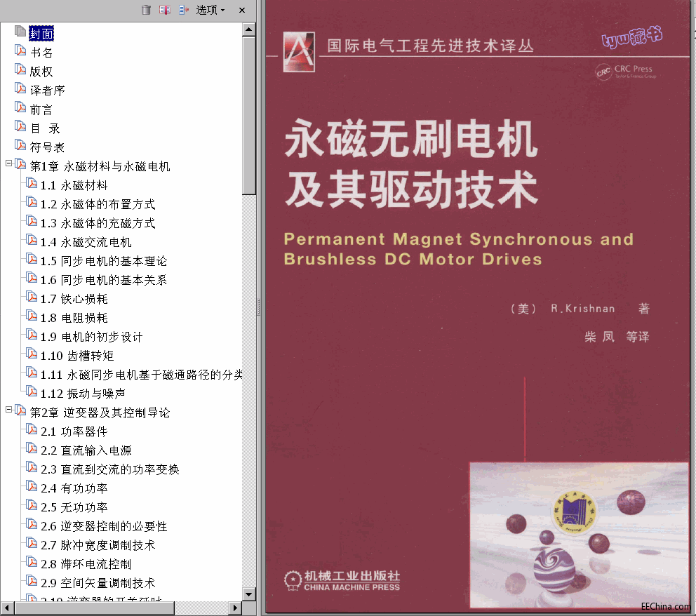This screenshot has height=616, width=696.
Task: Click the page icon beside 2.2 直流输入电源
Action: pyautogui.click(x=31, y=448)
